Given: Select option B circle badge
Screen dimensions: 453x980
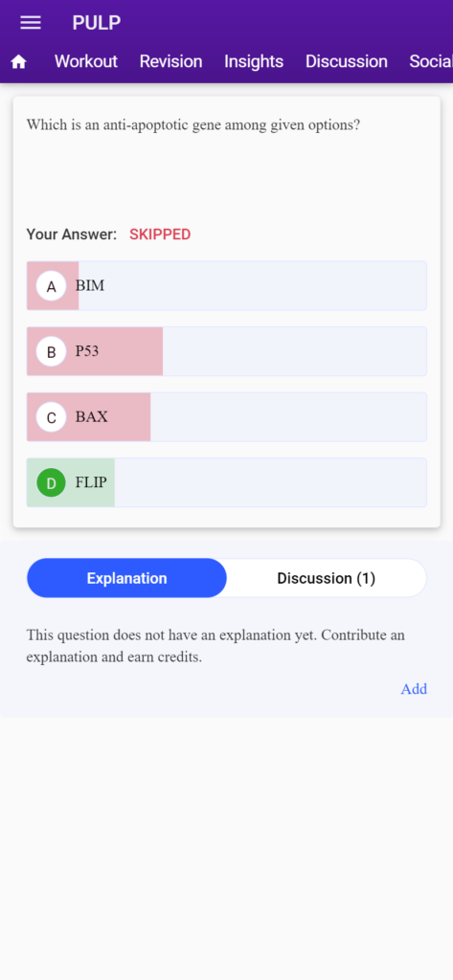Looking at the screenshot, I should (x=52, y=352).
